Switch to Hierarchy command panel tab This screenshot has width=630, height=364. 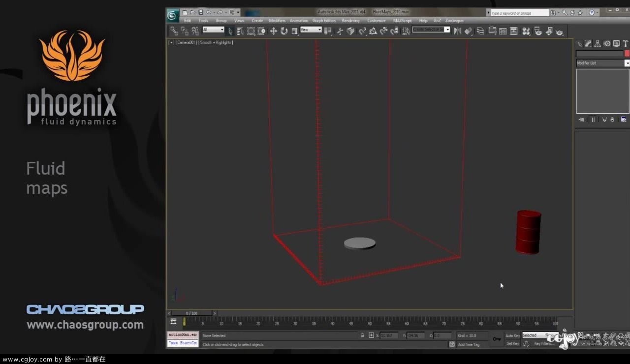click(x=598, y=44)
